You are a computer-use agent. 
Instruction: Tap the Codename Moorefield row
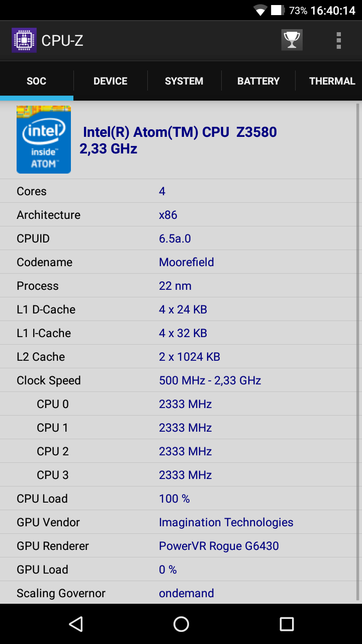178,262
